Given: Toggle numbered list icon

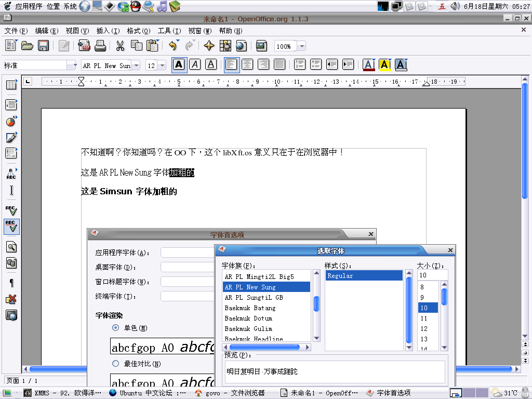Looking at the screenshot, I should [300, 64].
